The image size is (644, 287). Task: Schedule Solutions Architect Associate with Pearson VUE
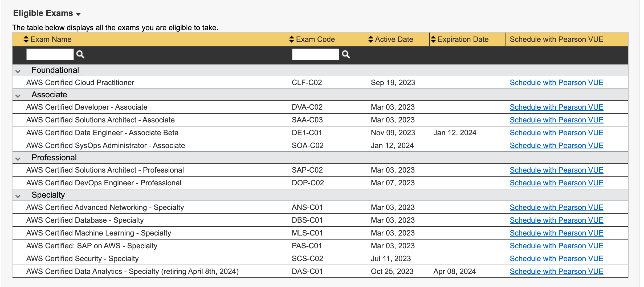[x=556, y=120]
